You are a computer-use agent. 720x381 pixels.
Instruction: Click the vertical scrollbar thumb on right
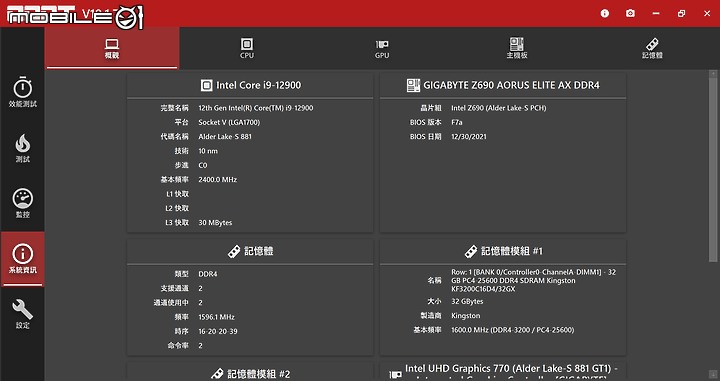pyautogui.click(x=713, y=169)
